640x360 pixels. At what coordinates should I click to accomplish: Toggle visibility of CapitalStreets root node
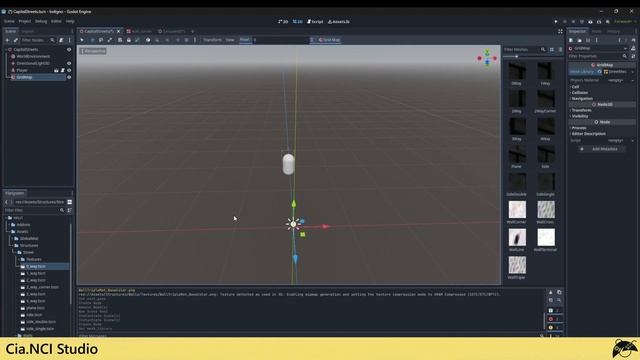69,49
